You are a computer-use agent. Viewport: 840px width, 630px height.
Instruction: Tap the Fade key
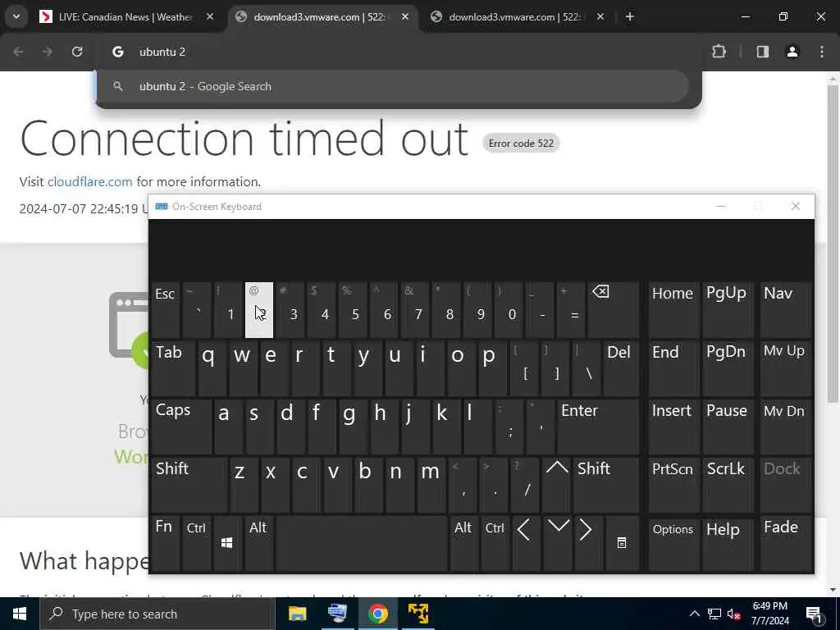pos(785,543)
